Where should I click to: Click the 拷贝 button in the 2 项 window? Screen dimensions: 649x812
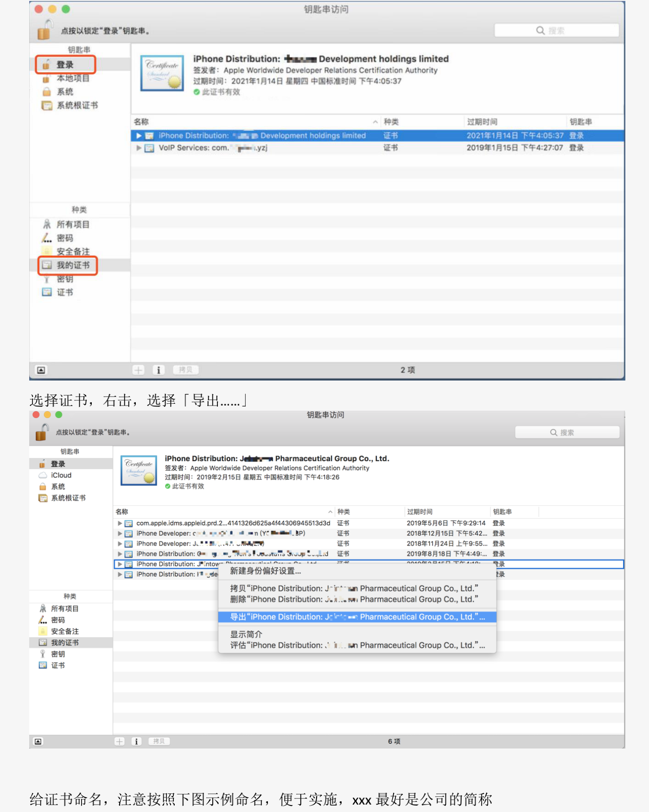[185, 370]
